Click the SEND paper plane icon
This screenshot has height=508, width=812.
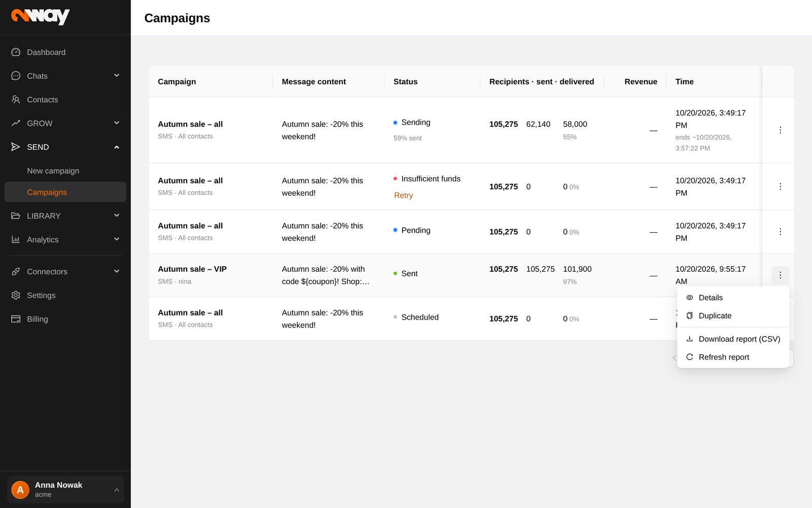coord(16,147)
